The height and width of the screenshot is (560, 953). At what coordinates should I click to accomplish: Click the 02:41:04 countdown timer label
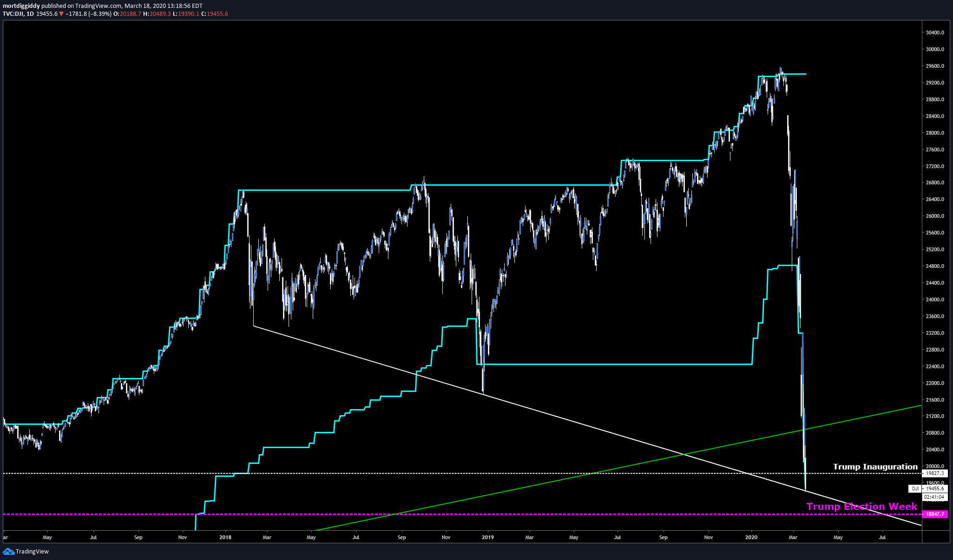[x=934, y=497]
